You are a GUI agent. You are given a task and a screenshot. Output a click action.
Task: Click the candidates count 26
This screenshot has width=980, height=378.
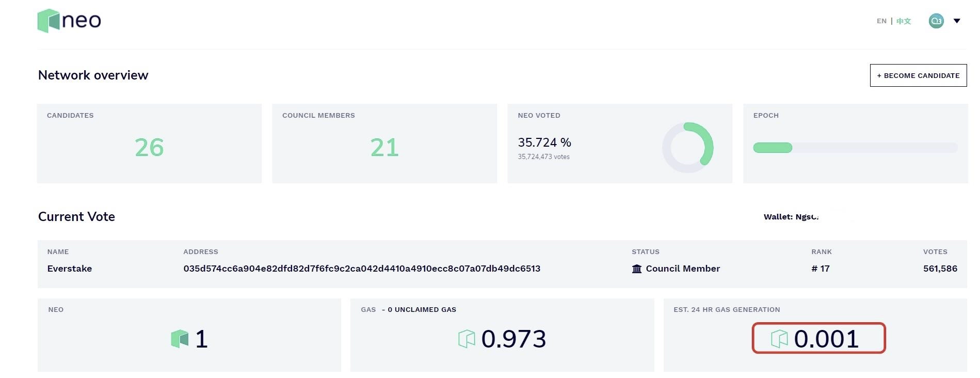149,148
